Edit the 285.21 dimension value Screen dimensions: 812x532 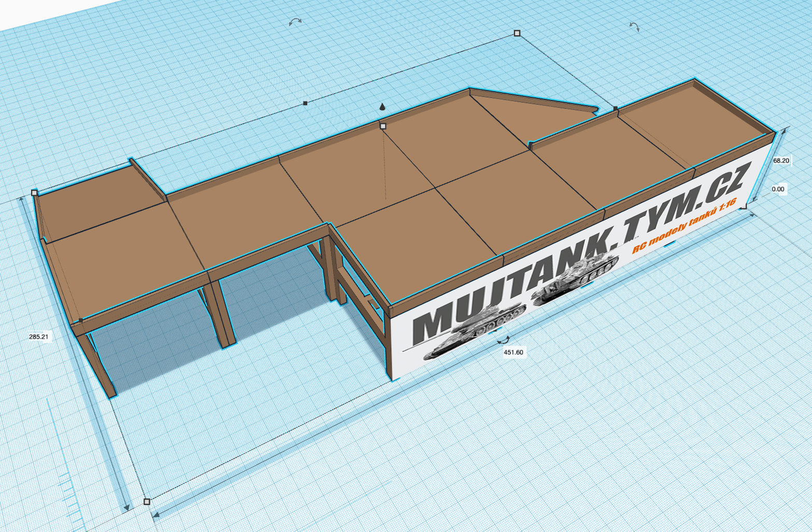pyautogui.click(x=39, y=337)
